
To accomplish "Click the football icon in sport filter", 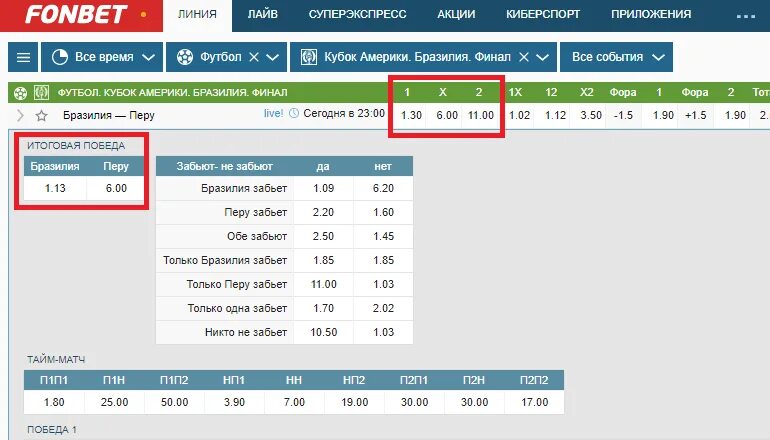I will click(185, 57).
